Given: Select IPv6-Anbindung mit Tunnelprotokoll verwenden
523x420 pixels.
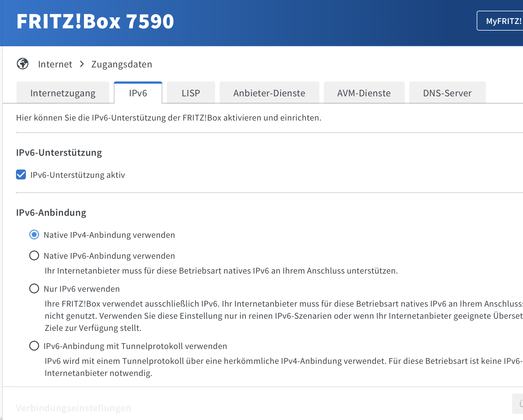Looking at the screenshot, I should click(34, 346).
